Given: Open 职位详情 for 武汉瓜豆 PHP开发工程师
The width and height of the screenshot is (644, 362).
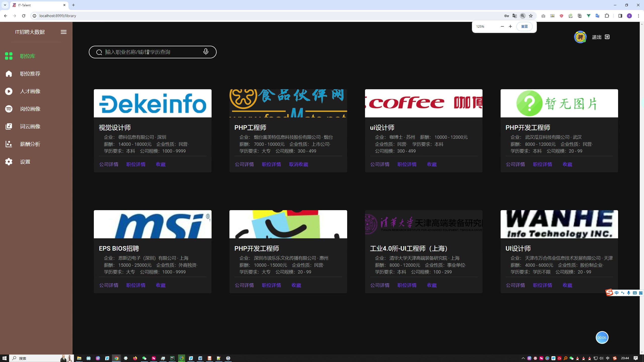Looking at the screenshot, I should [x=543, y=164].
